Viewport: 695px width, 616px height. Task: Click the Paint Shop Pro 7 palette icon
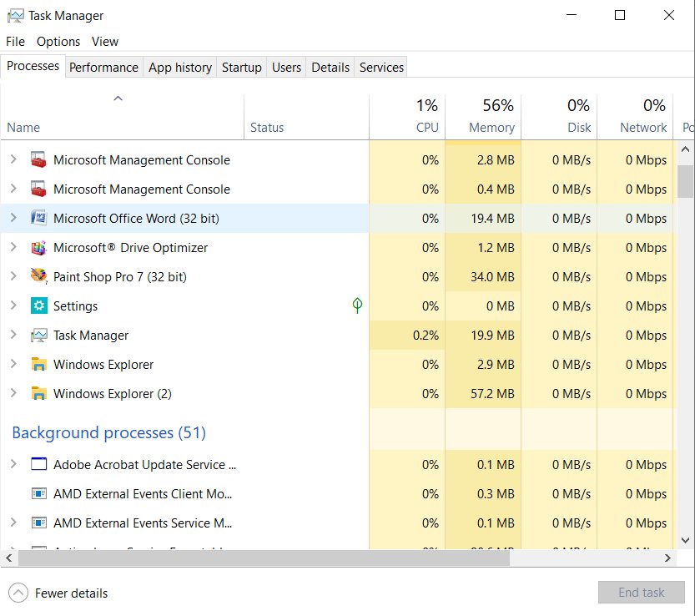(38, 276)
